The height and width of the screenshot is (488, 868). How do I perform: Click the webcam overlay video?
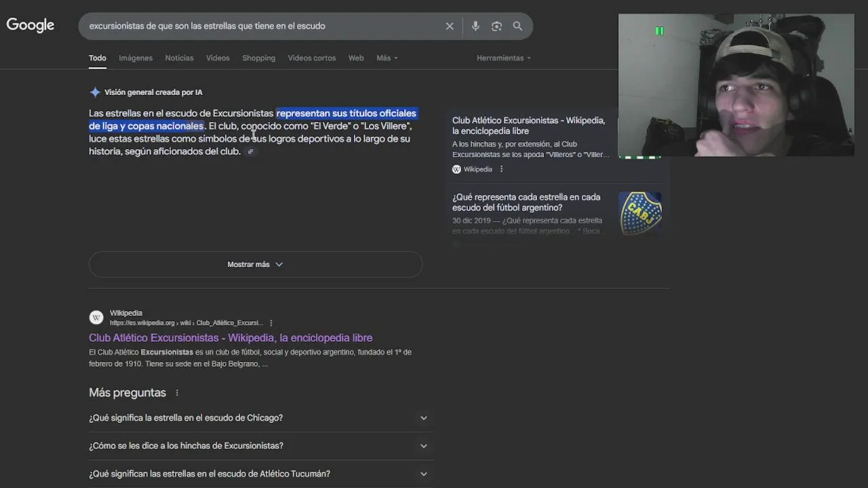tap(736, 85)
